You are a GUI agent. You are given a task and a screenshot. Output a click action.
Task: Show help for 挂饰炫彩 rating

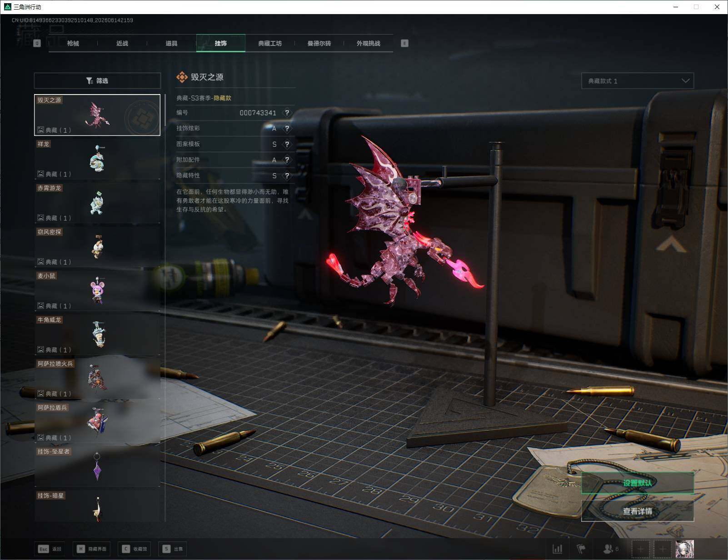pos(286,129)
